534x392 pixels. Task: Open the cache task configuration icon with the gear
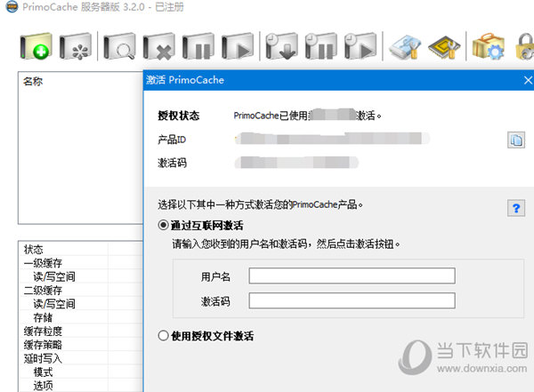(x=76, y=46)
